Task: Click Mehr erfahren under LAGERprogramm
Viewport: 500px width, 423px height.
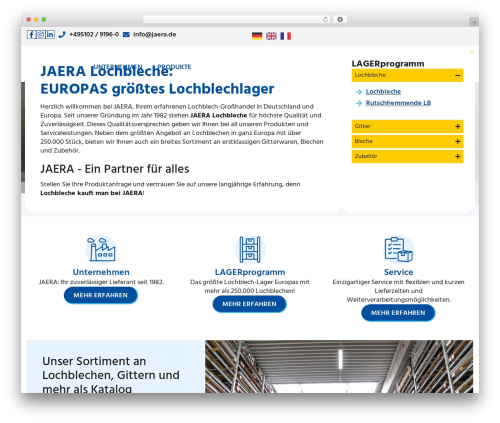Action: click(249, 304)
